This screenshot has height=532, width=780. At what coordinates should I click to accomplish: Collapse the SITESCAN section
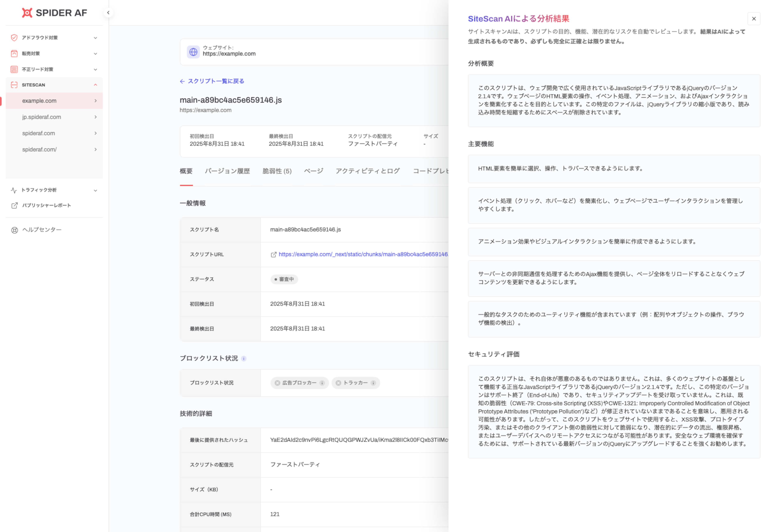click(95, 85)
